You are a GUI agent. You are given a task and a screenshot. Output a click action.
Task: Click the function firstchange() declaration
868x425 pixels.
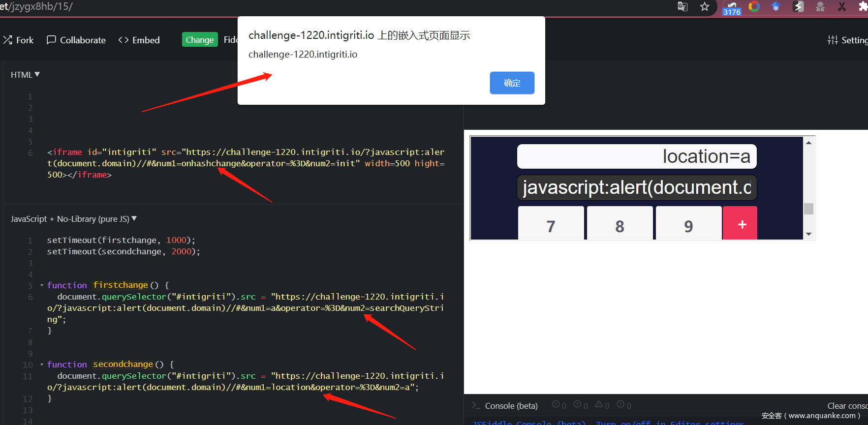point(108,285)
